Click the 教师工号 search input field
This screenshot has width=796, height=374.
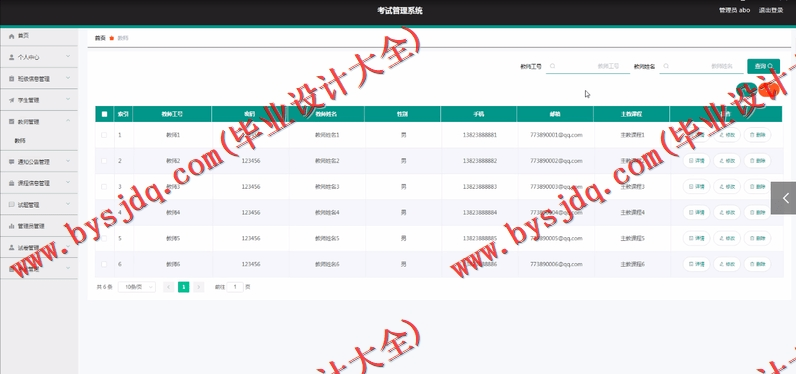coord(588,66)
